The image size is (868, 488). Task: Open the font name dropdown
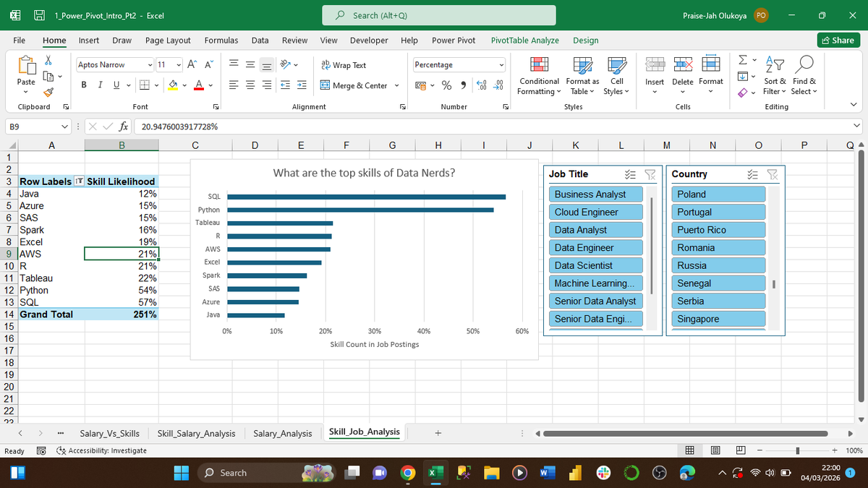[150, 65]
